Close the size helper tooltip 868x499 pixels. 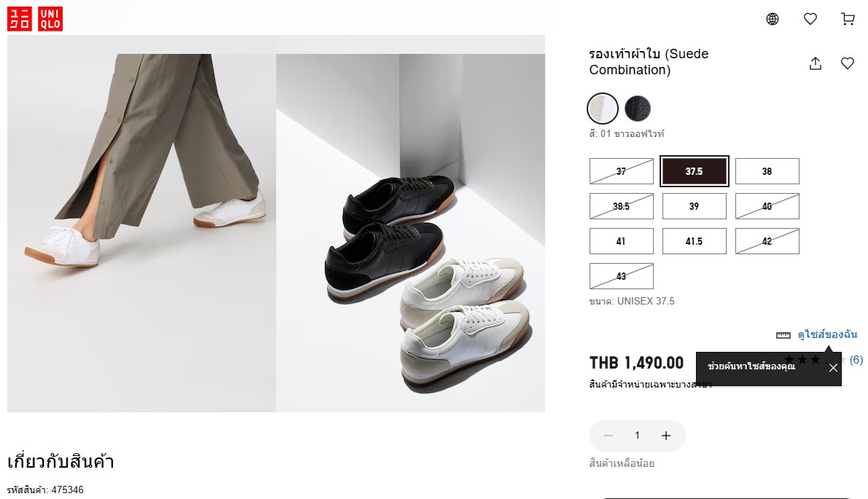point(833,368)
